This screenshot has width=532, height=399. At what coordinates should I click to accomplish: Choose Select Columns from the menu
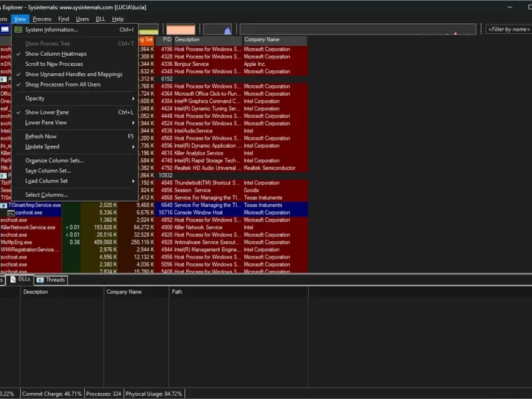46,195
